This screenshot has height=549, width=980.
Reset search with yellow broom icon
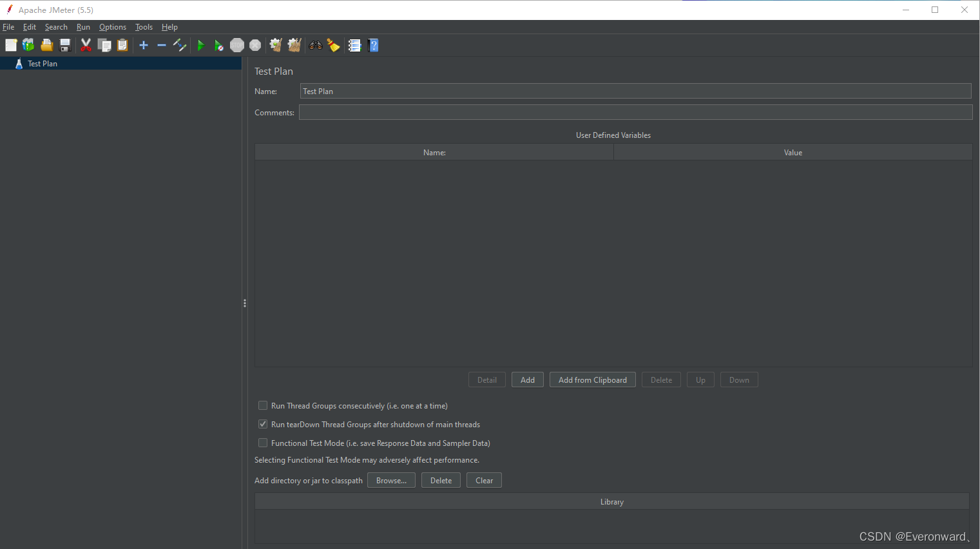coord(333,45)
